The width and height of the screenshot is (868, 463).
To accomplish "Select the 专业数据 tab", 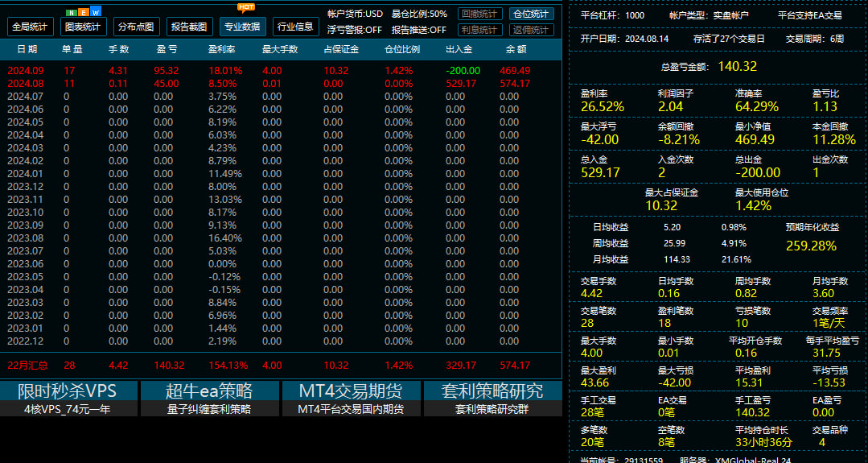I will [x=243, y=27].
